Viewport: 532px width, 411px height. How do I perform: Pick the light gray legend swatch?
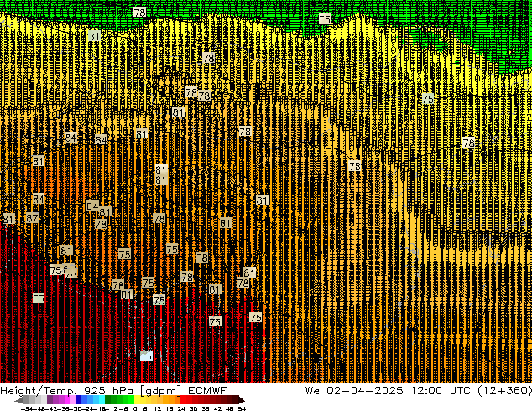point(44,399)
